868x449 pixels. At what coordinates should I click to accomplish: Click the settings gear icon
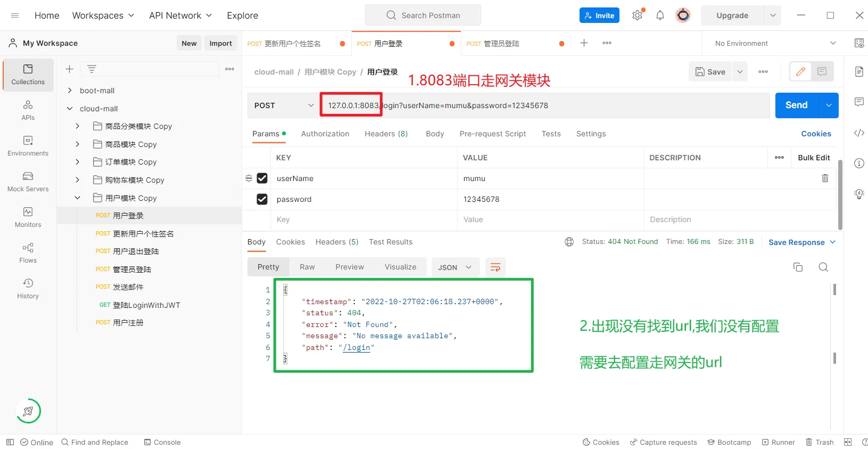[637, 15]
